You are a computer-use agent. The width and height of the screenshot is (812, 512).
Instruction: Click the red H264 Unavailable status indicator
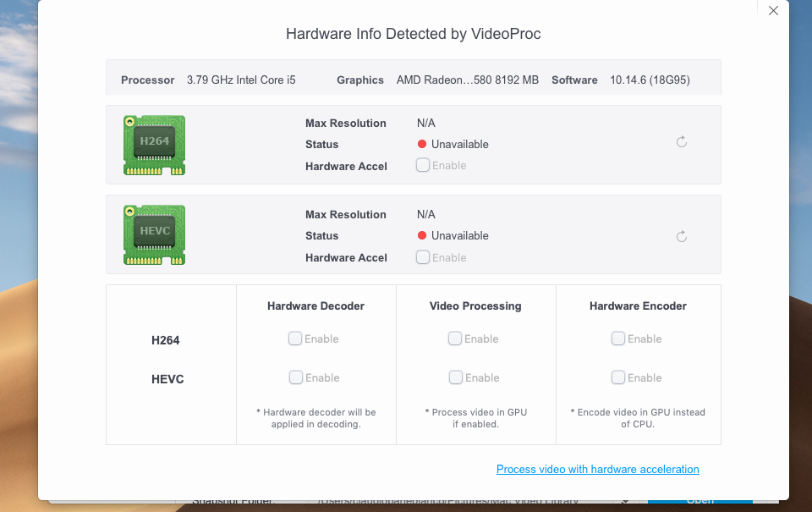421,144
